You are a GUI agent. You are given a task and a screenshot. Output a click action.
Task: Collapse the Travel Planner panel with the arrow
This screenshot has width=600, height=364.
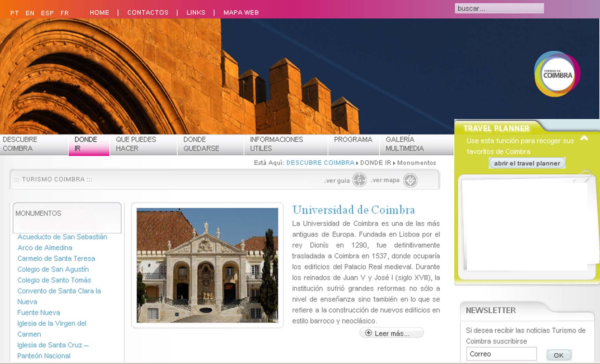coord(584,138)
